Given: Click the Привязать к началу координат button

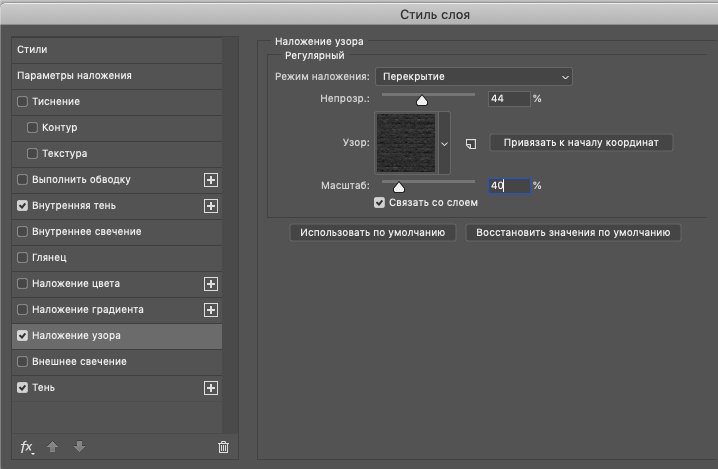Looking at the screenshot, I should click(581, 142).
